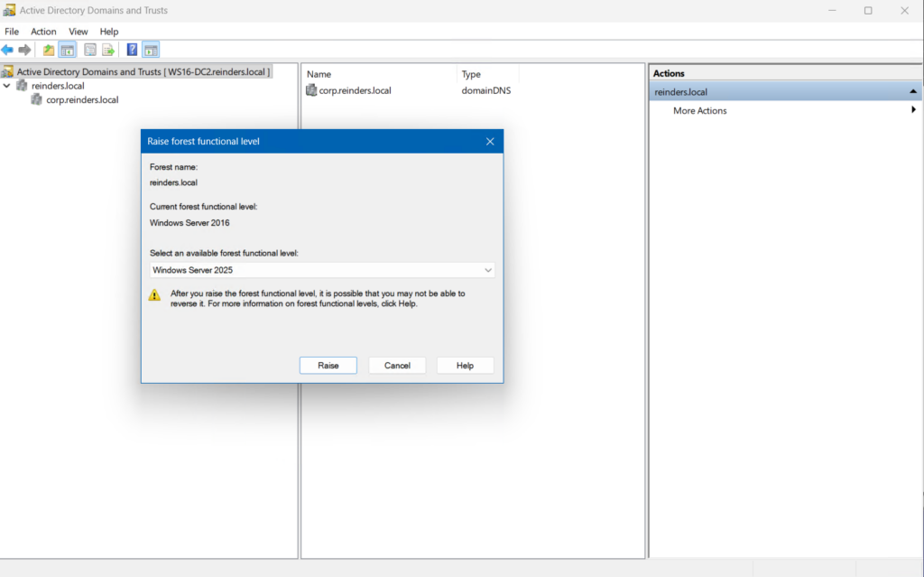Image resolution: width=924 pixels, height=577 pixels.
Task: Click the Export List toolbar icon
Action: (x=108, y=50)
